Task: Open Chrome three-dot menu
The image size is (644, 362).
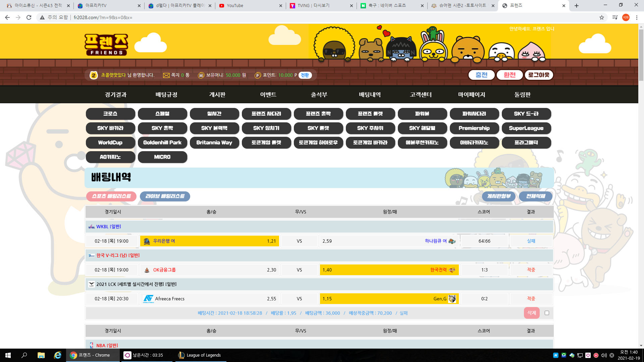Action: (x=637, y=17)
